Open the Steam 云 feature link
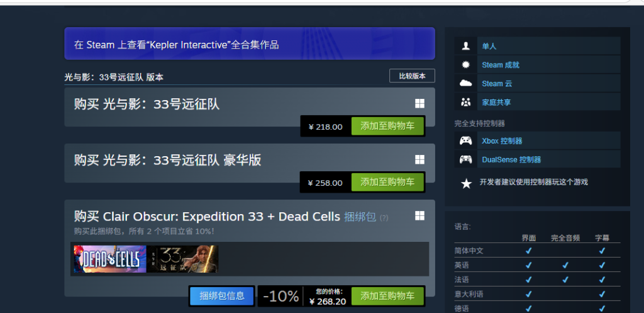The image size is (644, 313). 497,84
